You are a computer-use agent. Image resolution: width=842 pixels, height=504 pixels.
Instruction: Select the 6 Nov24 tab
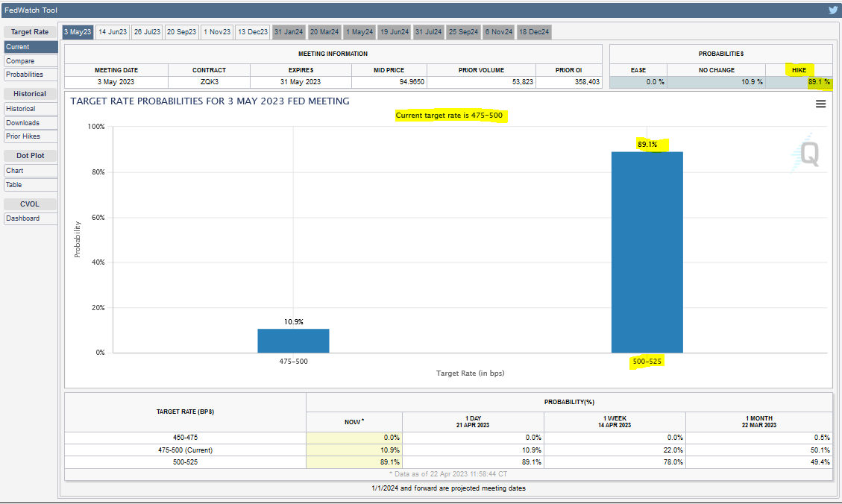499,31
